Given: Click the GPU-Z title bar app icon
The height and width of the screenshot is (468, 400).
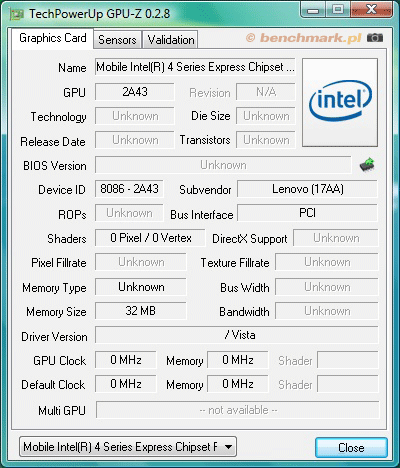Looking at the screenshot, I should (x=17, y=14).
